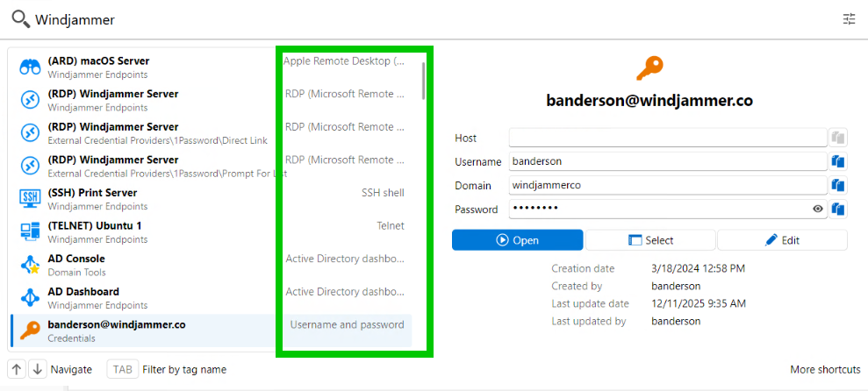
Task: Edit the banderson credential entry
Action: pyautogui.click(x=782, y=240)
